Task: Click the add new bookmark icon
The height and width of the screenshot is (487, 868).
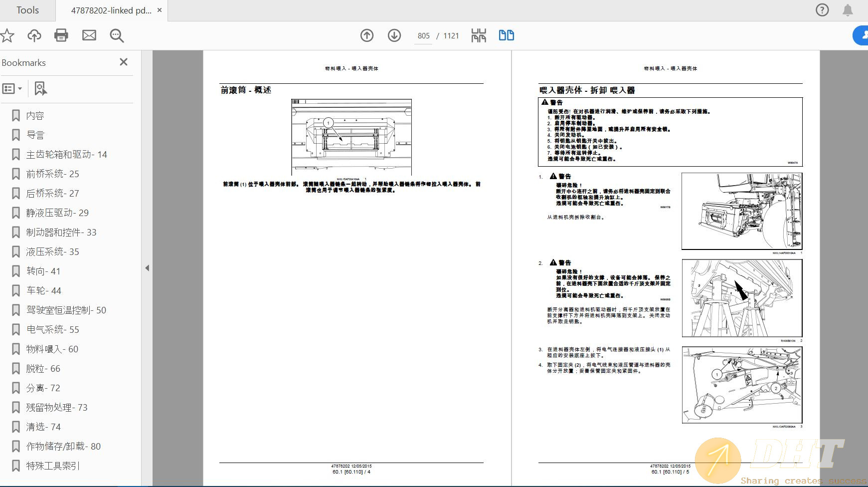Action: tap(40, 89)
